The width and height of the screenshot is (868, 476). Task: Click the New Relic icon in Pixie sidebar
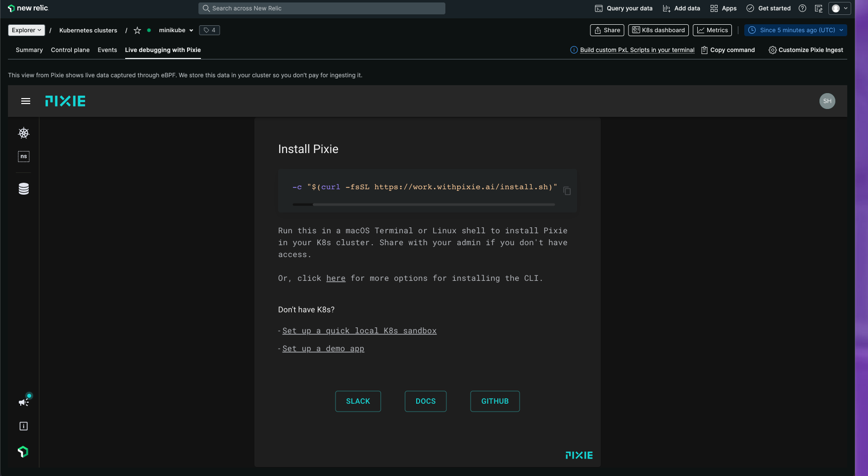pos(23,452)
